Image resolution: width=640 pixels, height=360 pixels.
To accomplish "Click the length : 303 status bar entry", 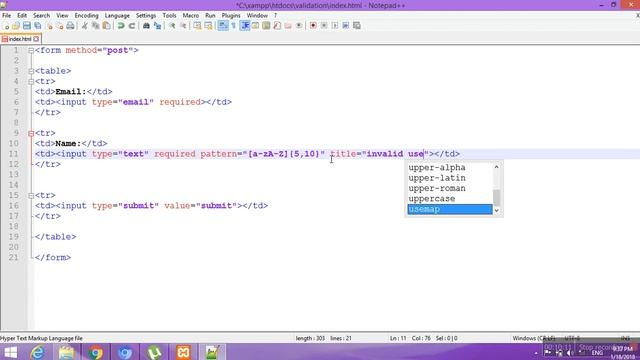I will click(310, 338).
